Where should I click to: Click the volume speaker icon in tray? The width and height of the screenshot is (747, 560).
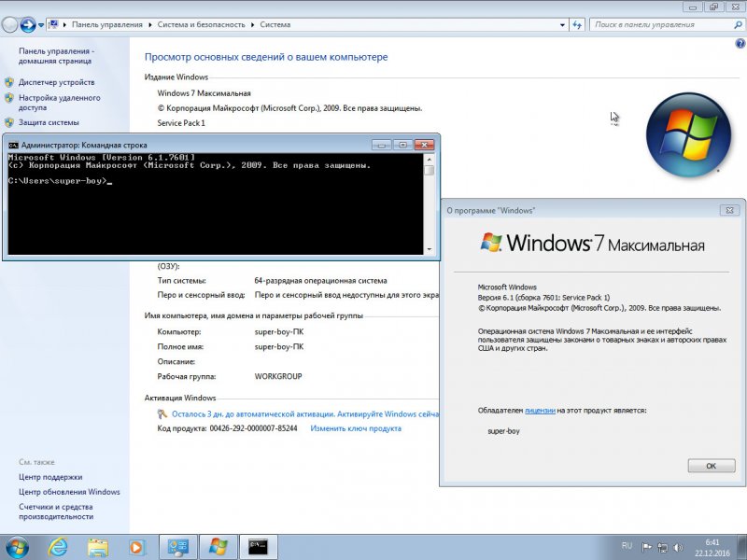(679, 547)
